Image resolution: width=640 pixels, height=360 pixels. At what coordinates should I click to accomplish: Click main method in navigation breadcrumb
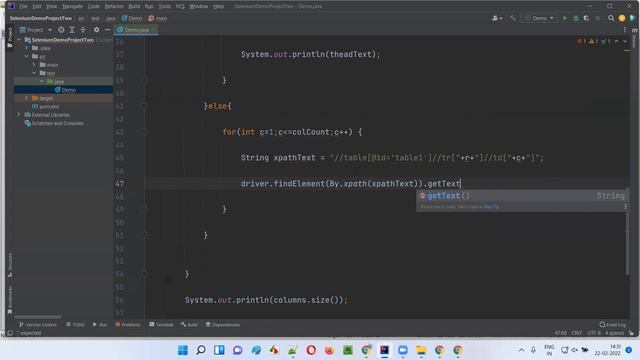pyautogui.click(x=158, y=18)
